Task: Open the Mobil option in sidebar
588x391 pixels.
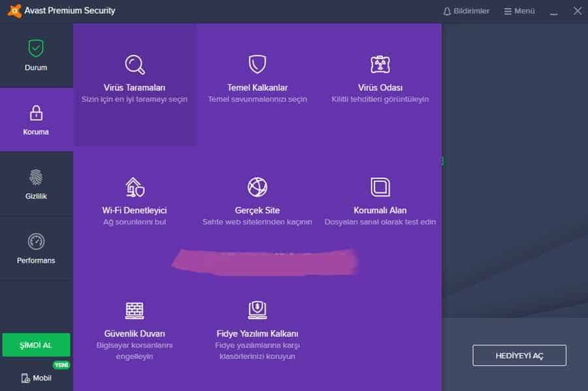Action: pos(36,378)
